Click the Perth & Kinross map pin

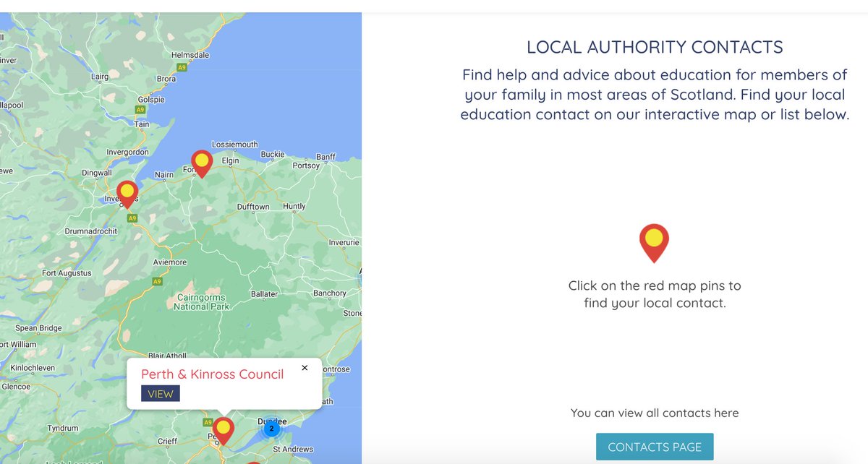222,428
